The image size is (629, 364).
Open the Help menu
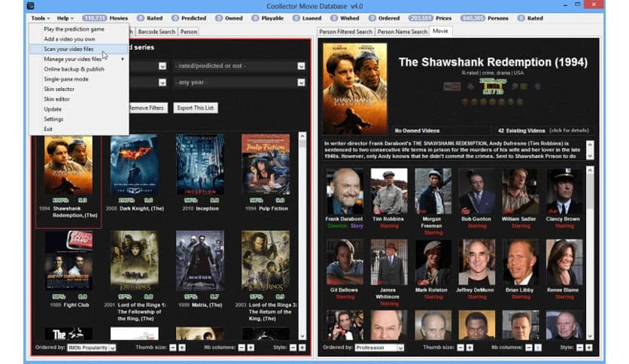(65, 18)
